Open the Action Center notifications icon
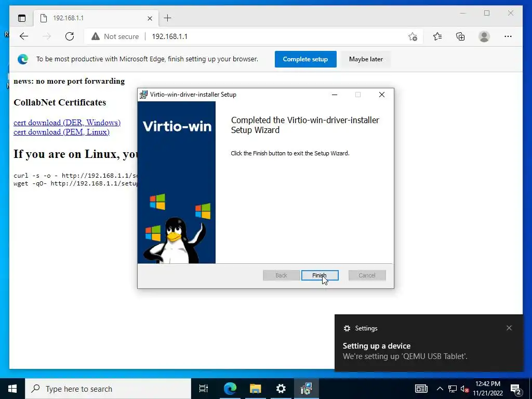Viewport: 532px width, 399px height. coord(515,389)
